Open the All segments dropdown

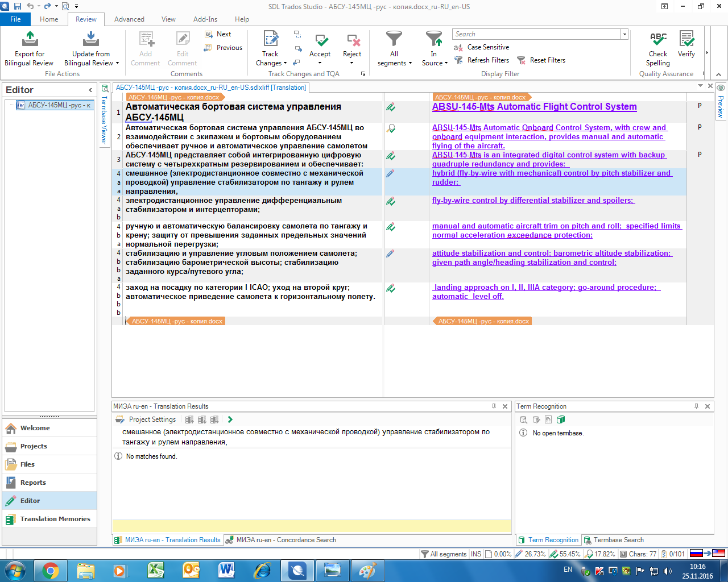point(410,63)
